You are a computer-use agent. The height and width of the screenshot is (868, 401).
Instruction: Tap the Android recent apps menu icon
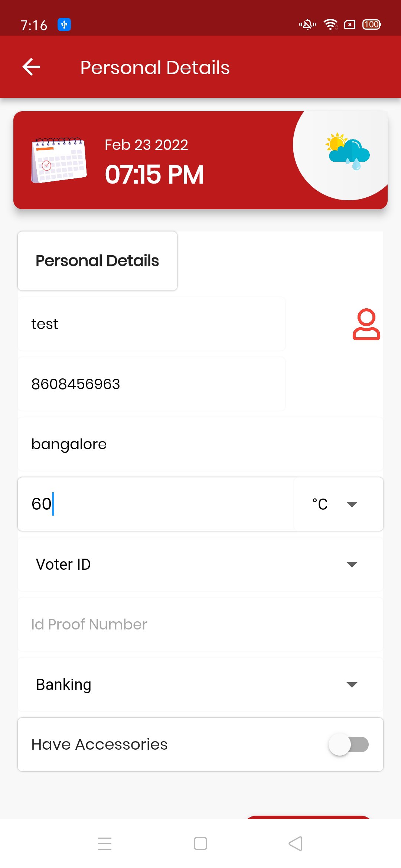[x=105, y=844]
